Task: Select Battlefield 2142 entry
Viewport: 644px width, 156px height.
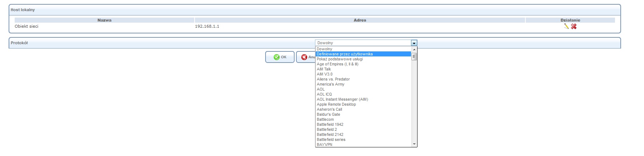Action: click(363, 134)
